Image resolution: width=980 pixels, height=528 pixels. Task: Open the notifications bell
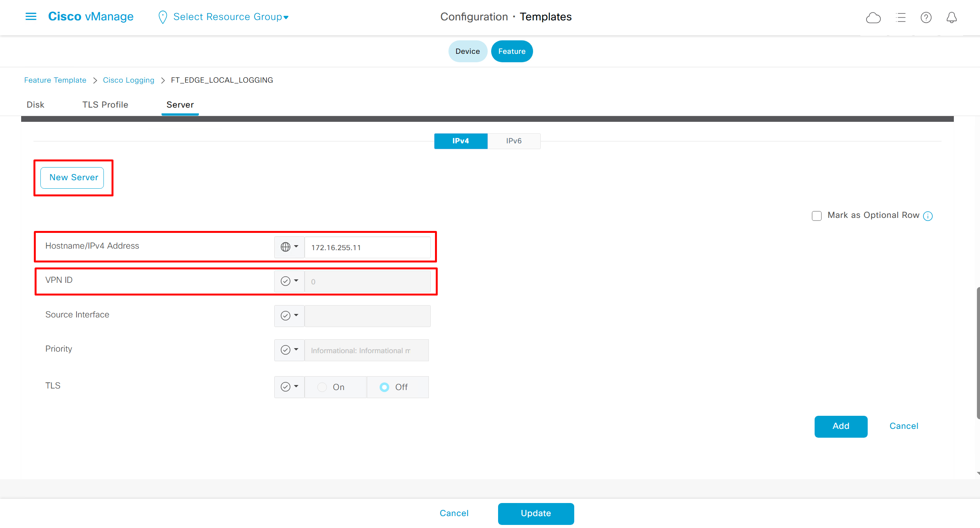coord(952,18)
